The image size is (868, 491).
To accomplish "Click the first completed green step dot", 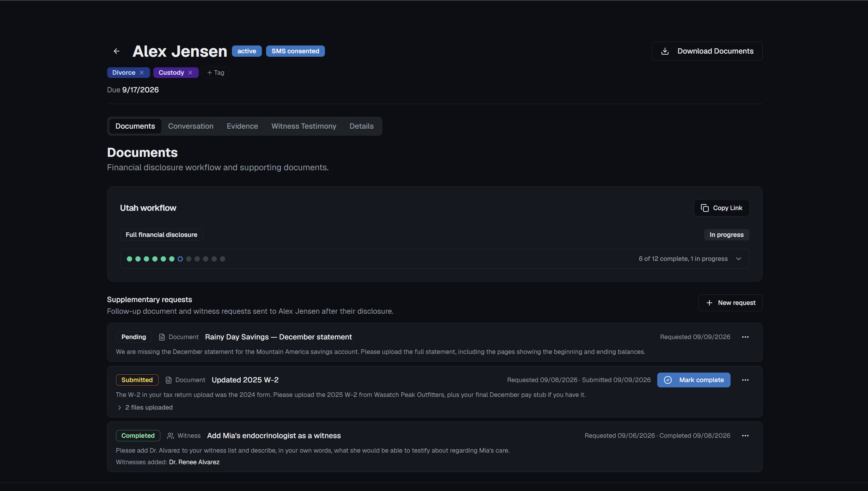I will (x=129, y=259).
